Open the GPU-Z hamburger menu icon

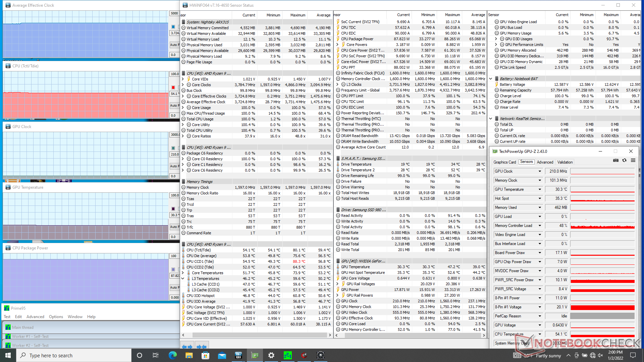(x=633, y=161)
